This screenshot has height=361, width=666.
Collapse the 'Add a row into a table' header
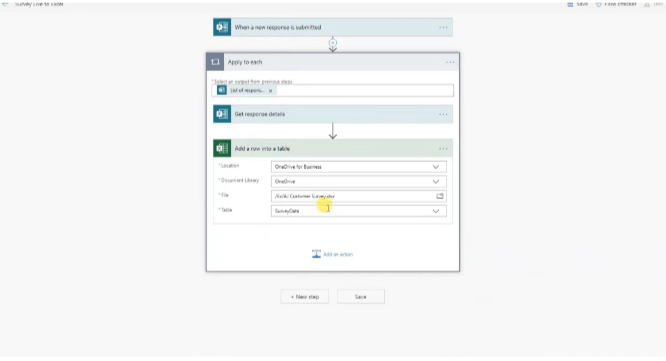tap(333, 149)
